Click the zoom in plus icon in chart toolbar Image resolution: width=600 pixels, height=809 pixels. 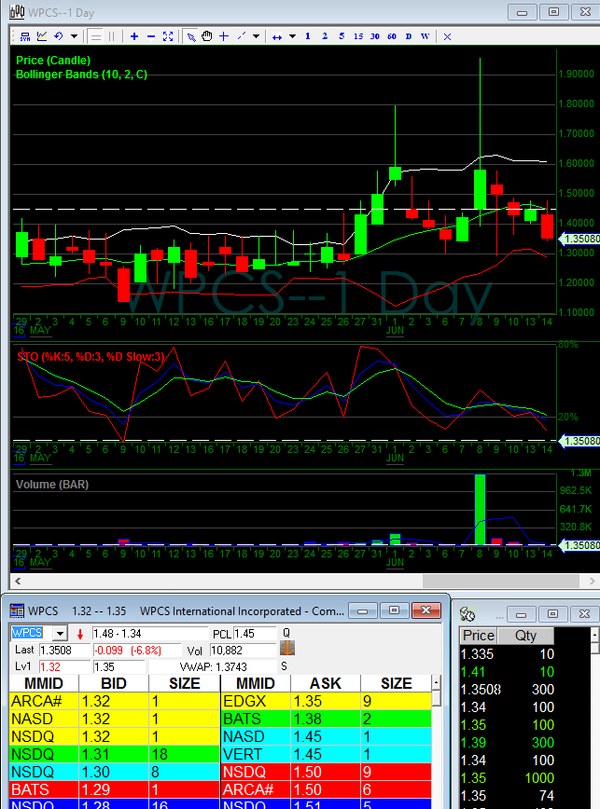tap(134, 36)
